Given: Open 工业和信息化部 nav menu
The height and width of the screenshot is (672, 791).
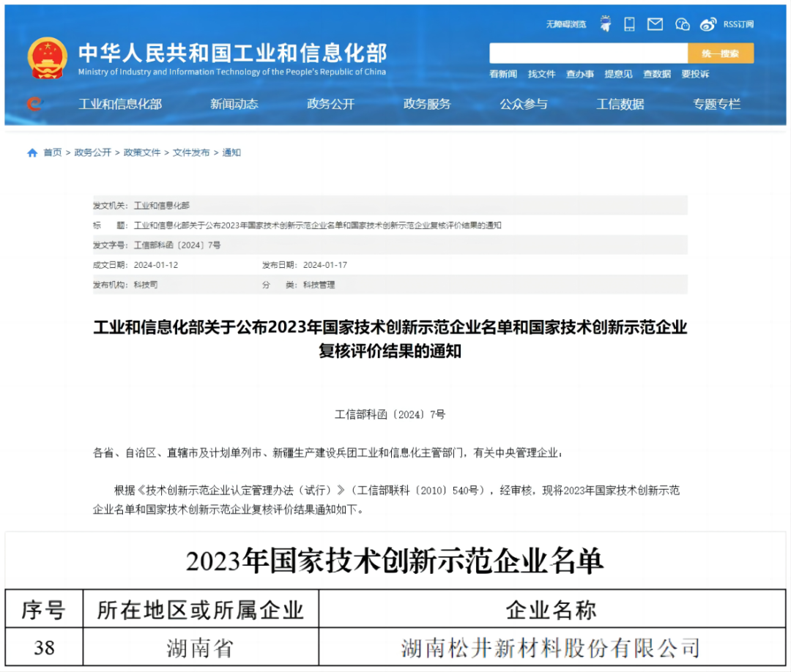Looking at the screenshot, I should click(x=120, y=104).
